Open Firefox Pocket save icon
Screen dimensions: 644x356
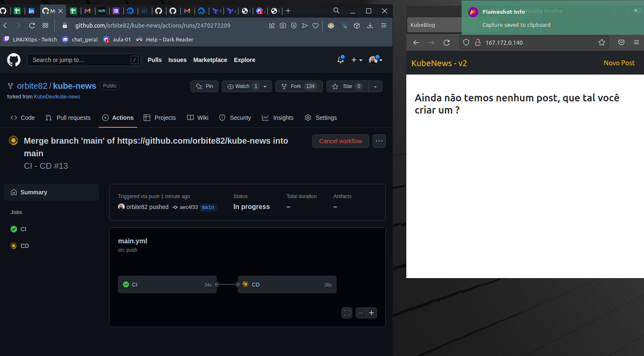(621, 42)
